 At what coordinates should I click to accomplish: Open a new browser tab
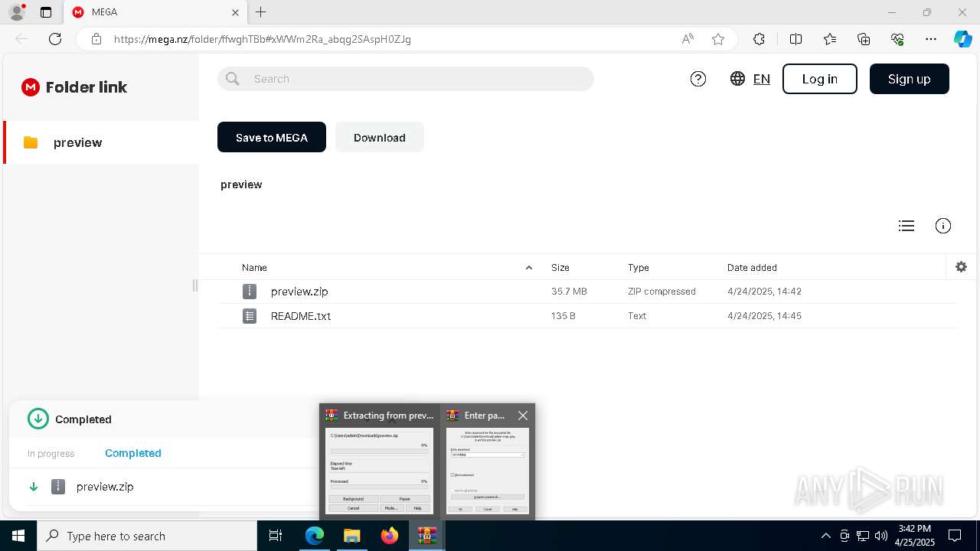click(261, 12)
